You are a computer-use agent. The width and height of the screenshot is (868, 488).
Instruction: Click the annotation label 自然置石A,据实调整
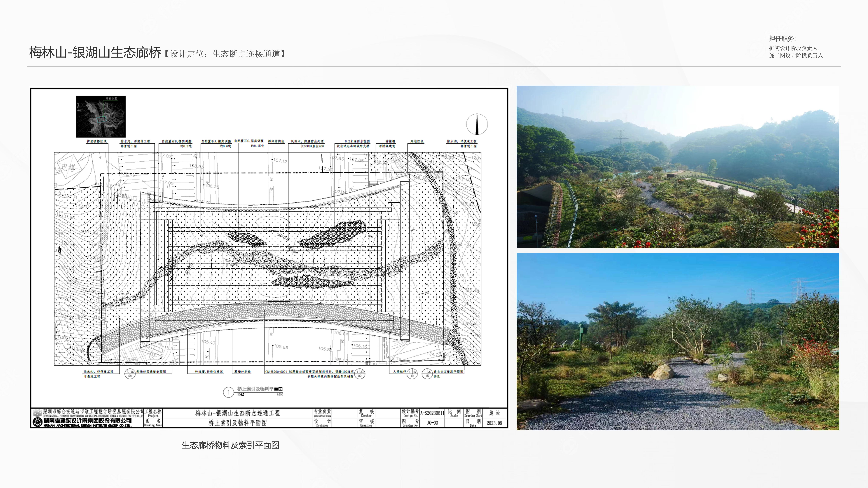click(x=216, y=141)
